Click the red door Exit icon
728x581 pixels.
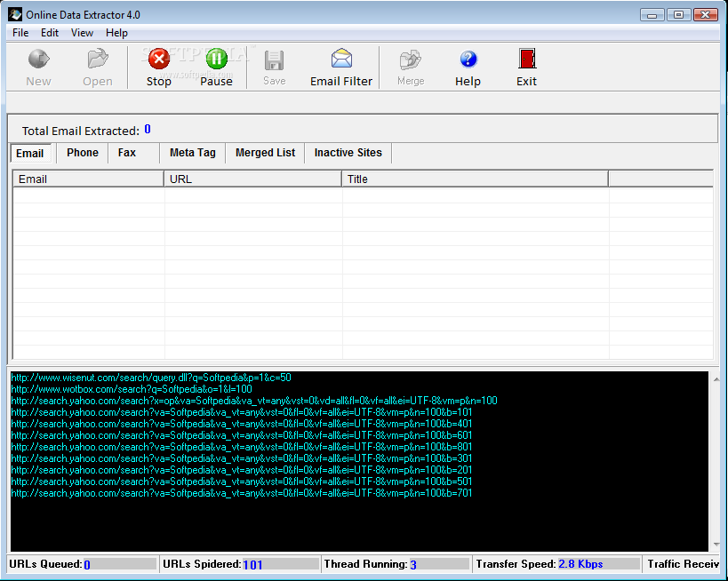click(527, 59)
